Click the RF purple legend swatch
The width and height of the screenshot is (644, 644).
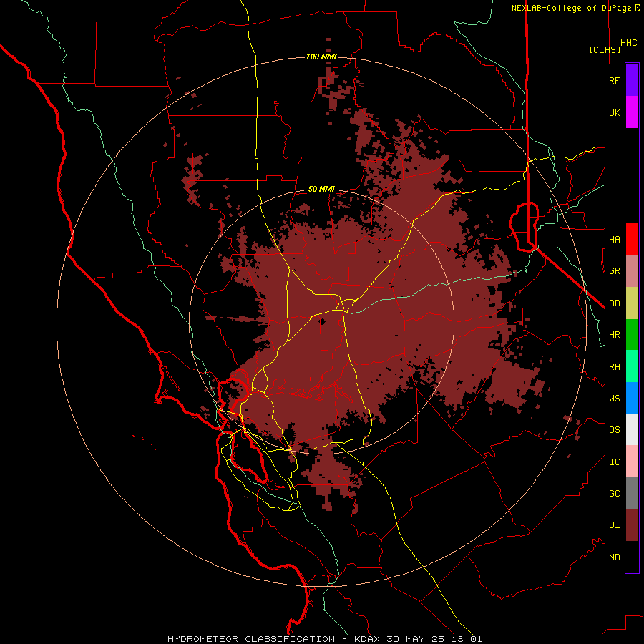(x=632, y=80)
